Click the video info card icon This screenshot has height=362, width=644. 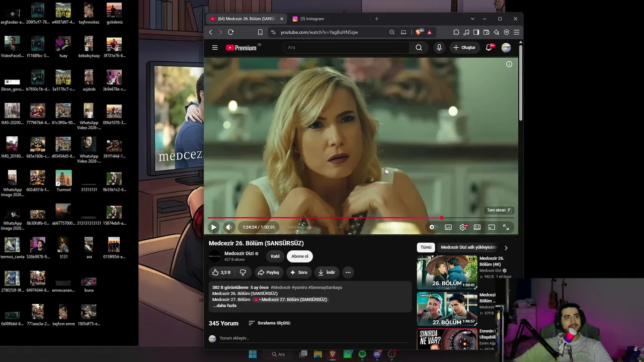509,64
